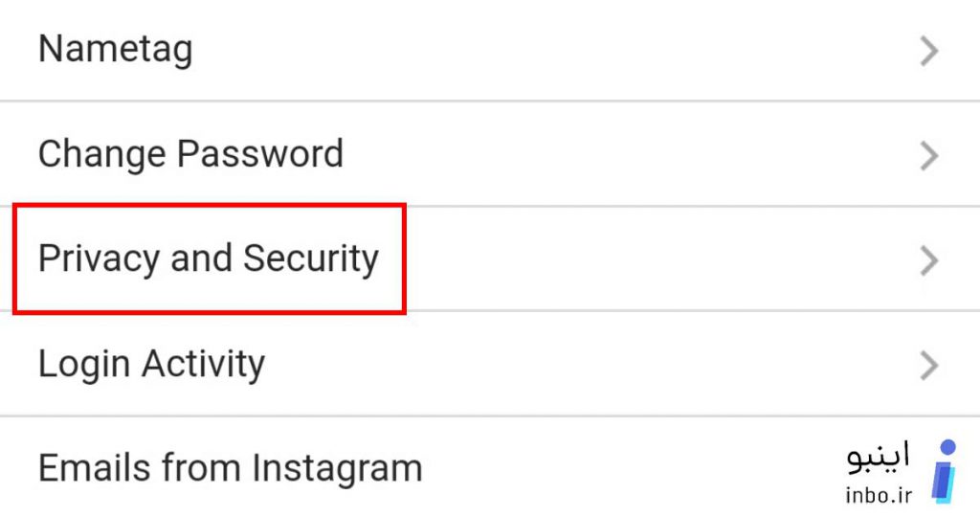Screen dimensions: 980x517
Task: Tap the Login Activity chevron icon
Action: pos(928,366)
